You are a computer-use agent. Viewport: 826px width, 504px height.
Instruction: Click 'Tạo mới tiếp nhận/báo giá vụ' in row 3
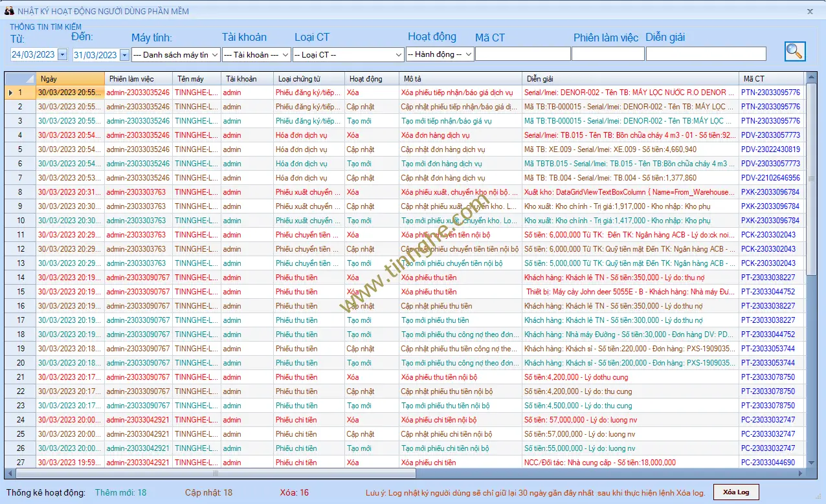460,121
